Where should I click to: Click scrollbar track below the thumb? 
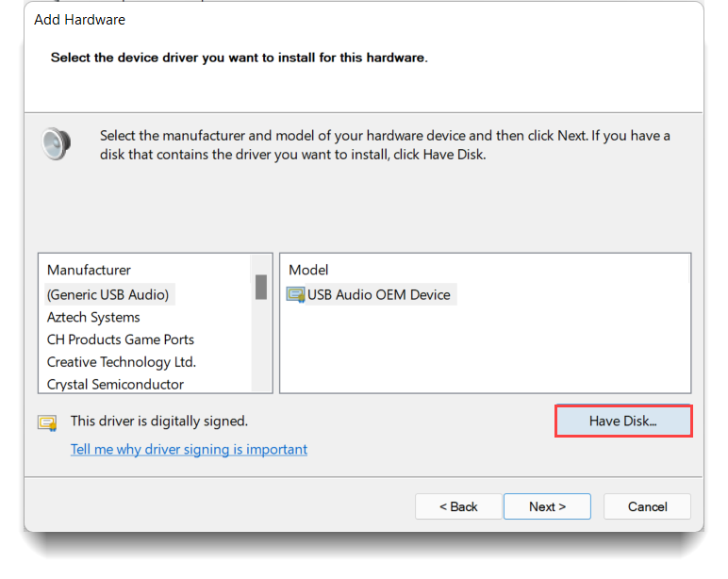pos(261,349)
